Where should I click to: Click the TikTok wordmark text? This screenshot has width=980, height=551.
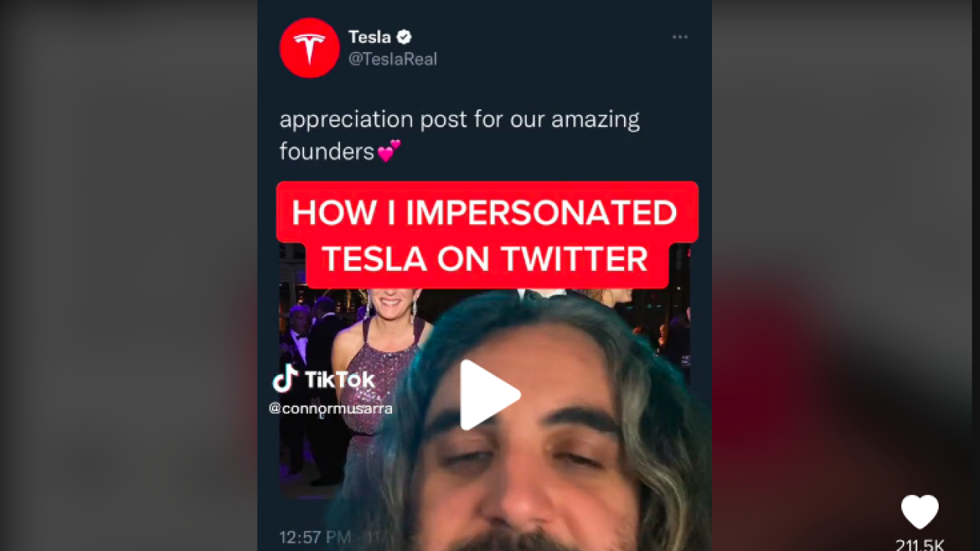coord(340,380)
